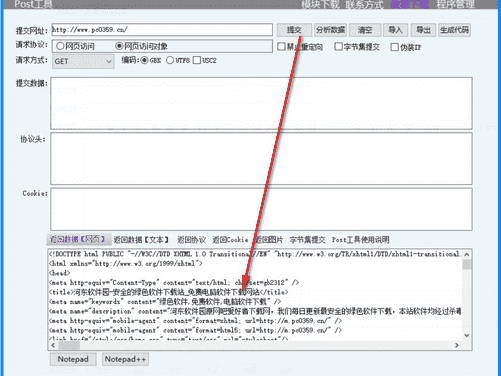Open result in Notepad++ button
Screen dimensions: 501x376
pyautogui.click(x=125, y=359)
